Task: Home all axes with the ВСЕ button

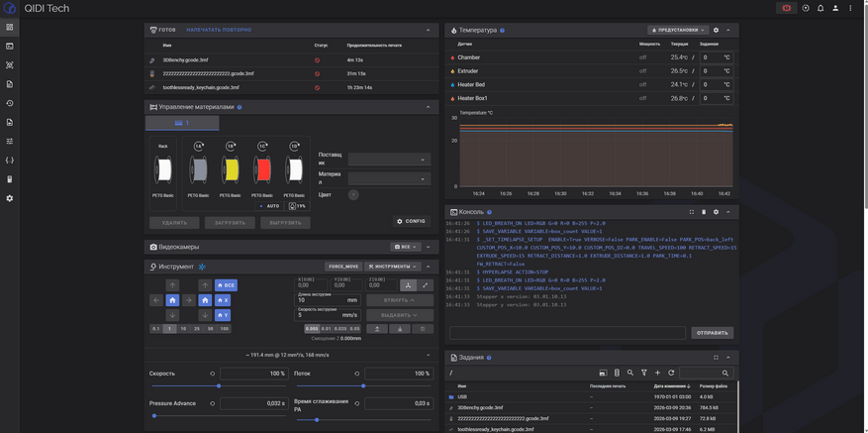Action: coord(226,285)
